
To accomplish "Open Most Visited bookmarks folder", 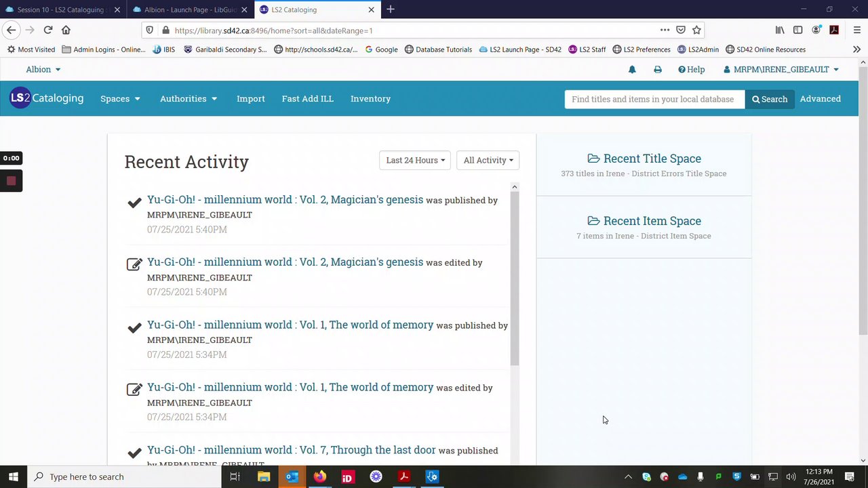I will pyautogui.click(x=31, y=49).
